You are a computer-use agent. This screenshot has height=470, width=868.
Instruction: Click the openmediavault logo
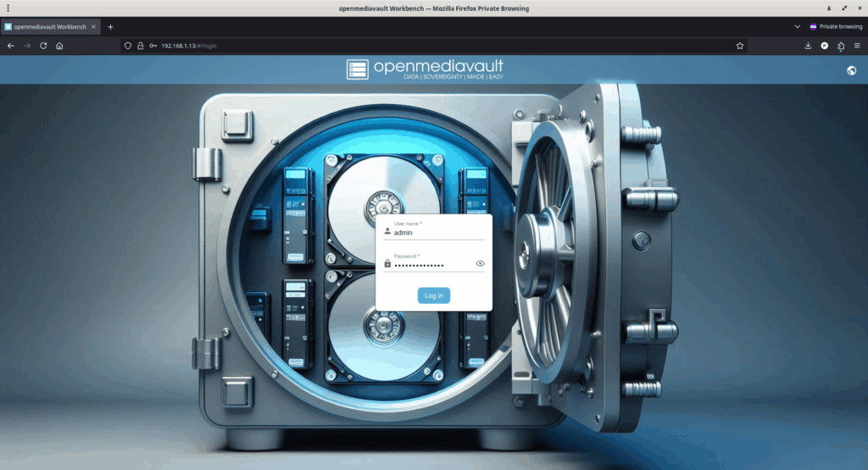click(425, 69)
